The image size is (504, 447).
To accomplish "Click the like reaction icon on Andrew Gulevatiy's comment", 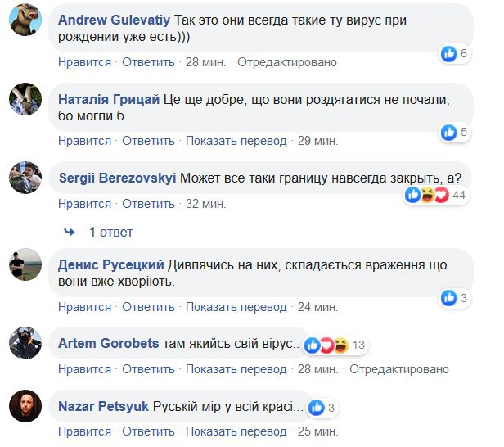I will (449, 54).
